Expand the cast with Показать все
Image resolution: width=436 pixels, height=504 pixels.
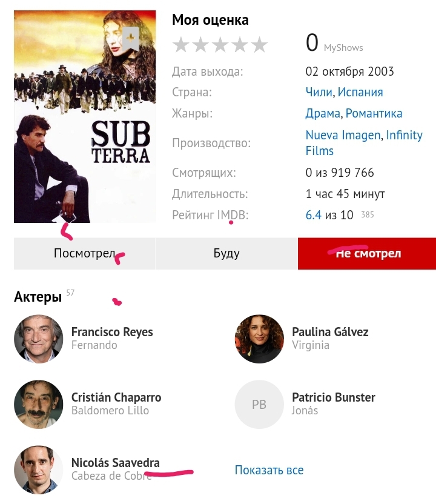pyautogui.click(x=269, y=470)
